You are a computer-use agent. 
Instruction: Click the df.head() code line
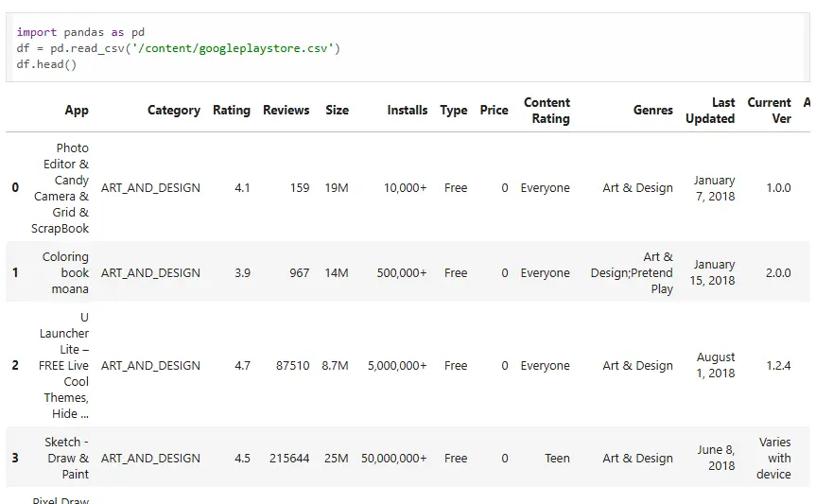click(46, 64)
